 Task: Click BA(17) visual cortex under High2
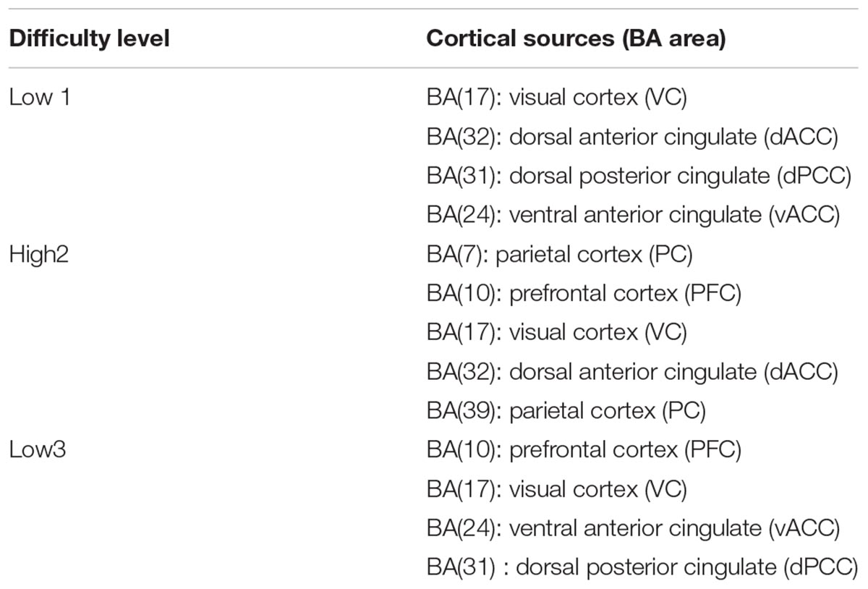556,333
